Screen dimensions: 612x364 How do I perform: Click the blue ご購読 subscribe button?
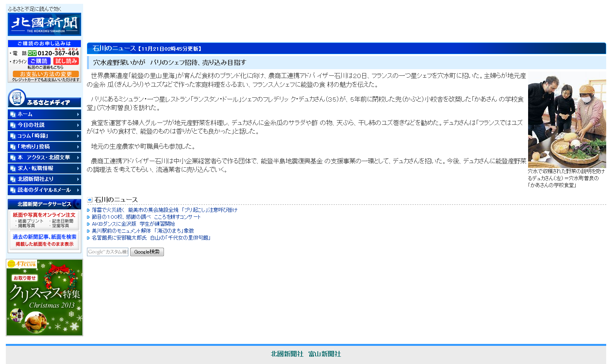pyautogui.click(x=39, y=61)
